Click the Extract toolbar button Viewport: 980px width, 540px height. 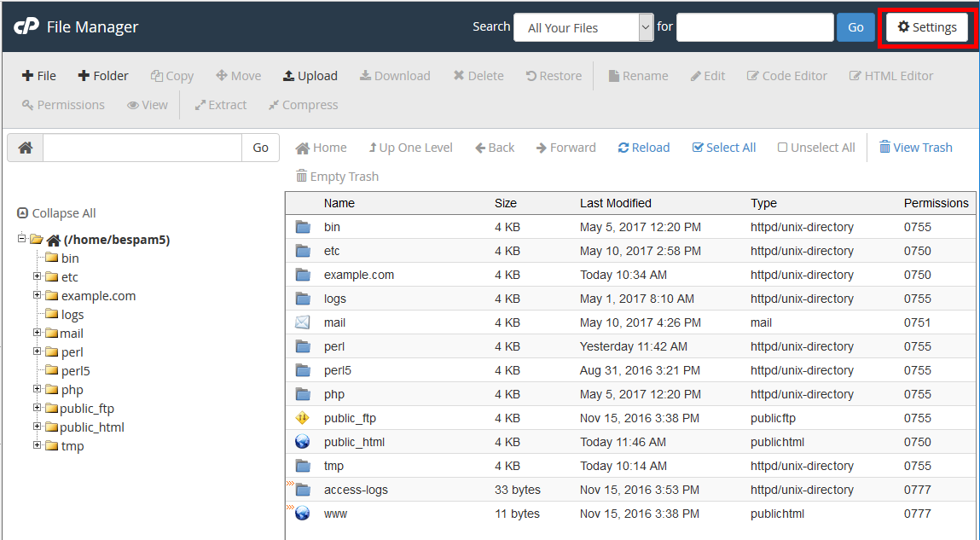[x=221, y=105]
